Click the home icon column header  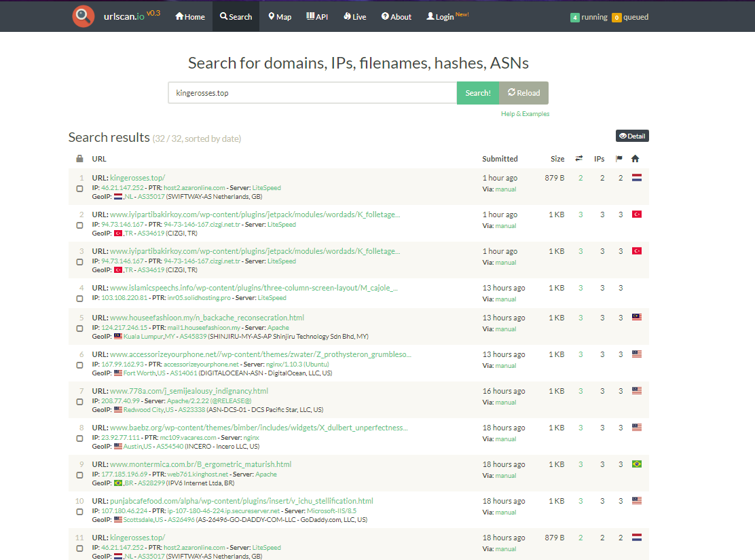(636, 159)
